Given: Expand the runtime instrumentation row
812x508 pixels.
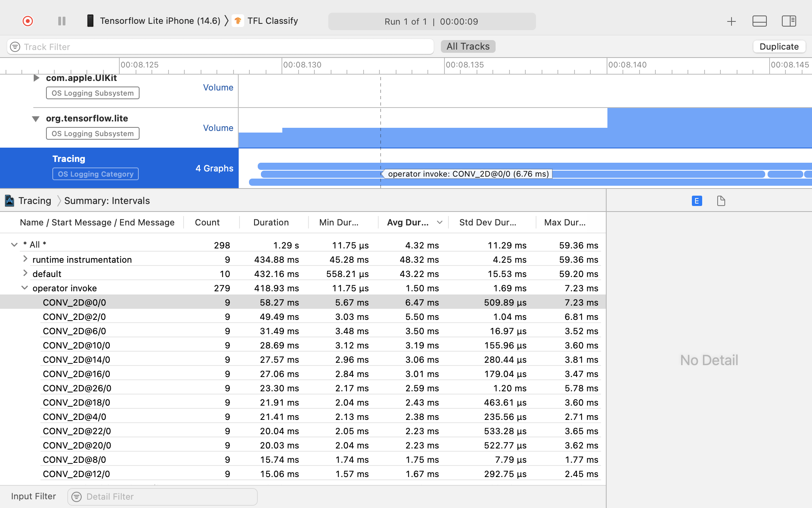Looking at the screenshot, I should [25, 259].
